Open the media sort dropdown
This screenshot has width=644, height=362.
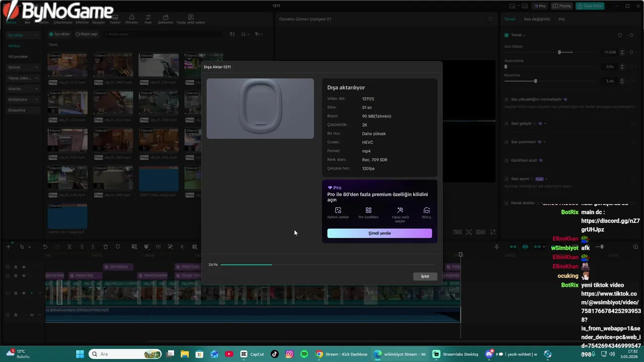pos(245,34)
